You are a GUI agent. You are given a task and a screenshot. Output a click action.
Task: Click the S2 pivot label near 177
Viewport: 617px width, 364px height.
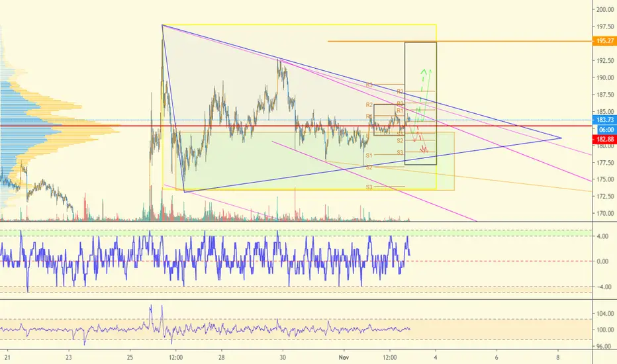[369, 167]
